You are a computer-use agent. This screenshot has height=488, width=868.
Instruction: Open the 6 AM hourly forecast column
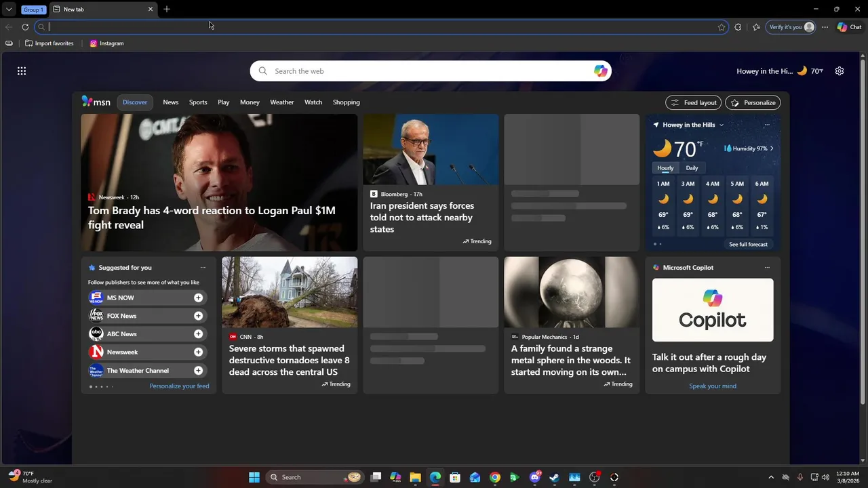point(762,206)
